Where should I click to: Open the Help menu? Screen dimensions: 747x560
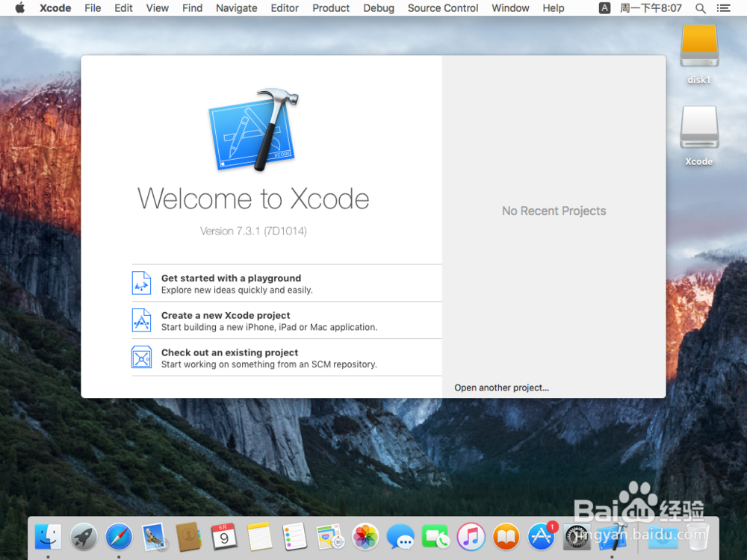coord(553,8)
